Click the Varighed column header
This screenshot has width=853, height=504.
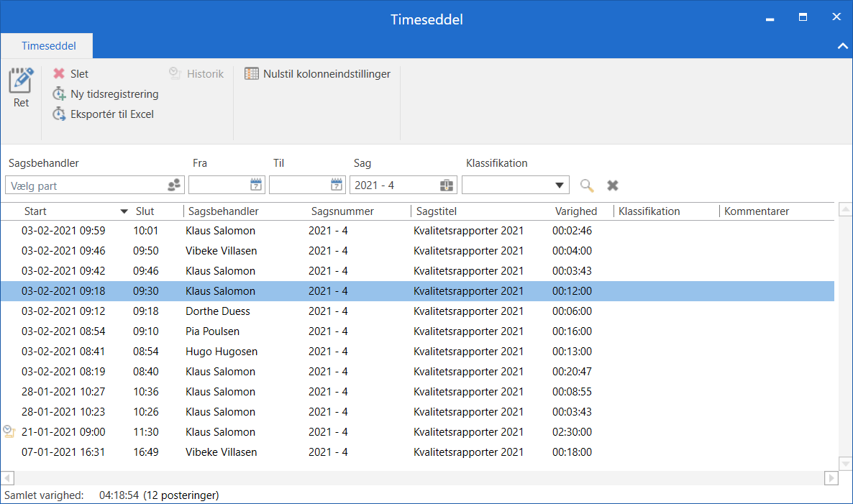[575, 211]
